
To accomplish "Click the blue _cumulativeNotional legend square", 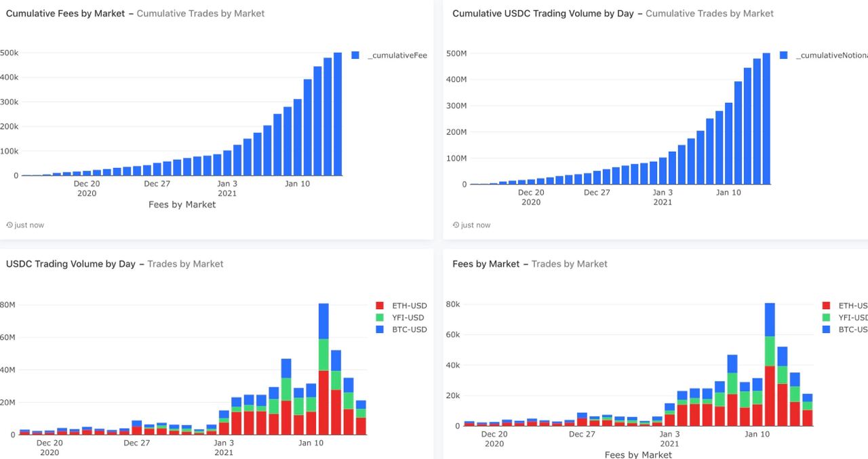I will [x=784, y=56].
